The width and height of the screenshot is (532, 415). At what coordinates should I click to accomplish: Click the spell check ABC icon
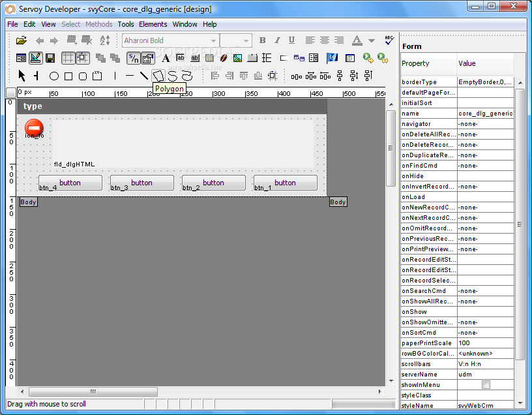[389, 40]
